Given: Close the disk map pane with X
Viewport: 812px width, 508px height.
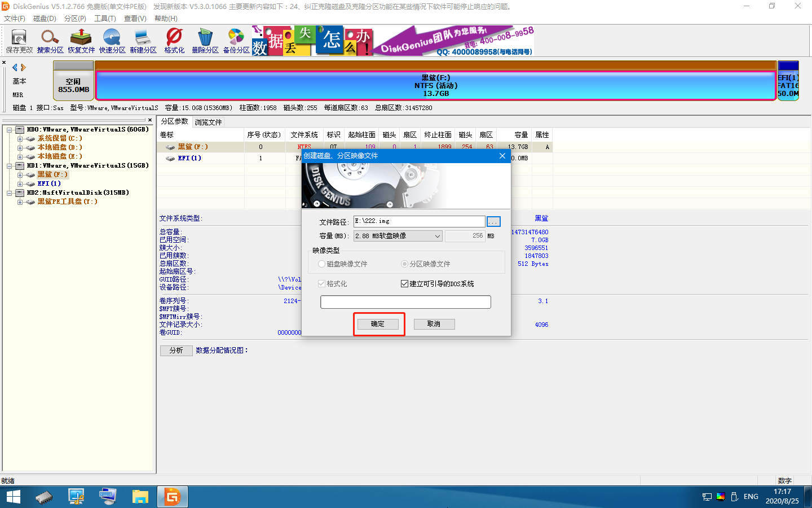Looking at the screenshot, I should (x=4, y=63).
